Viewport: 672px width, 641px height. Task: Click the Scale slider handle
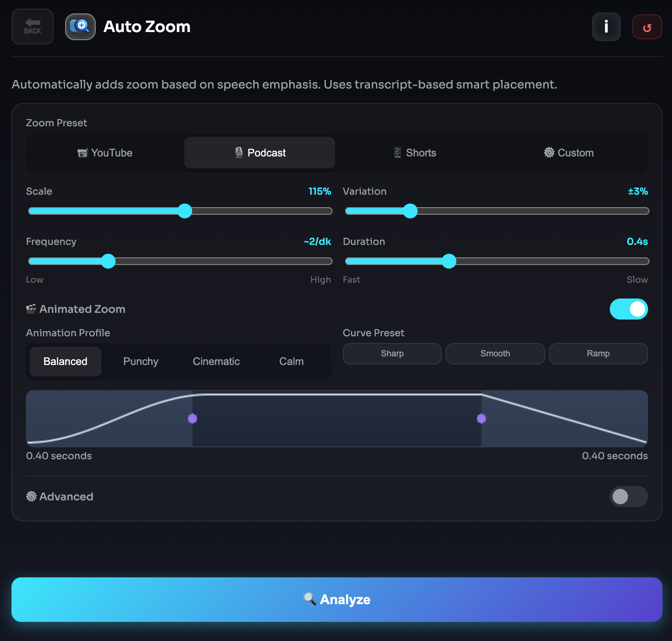[185, 211]
